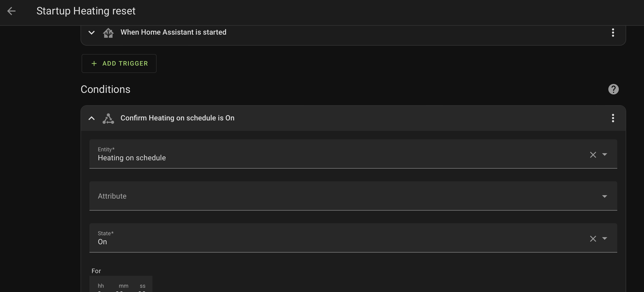The width and height of the screenshot is (644, 292).
Task: Open the Attribute dropdown
Action: (x=605, y=196)
